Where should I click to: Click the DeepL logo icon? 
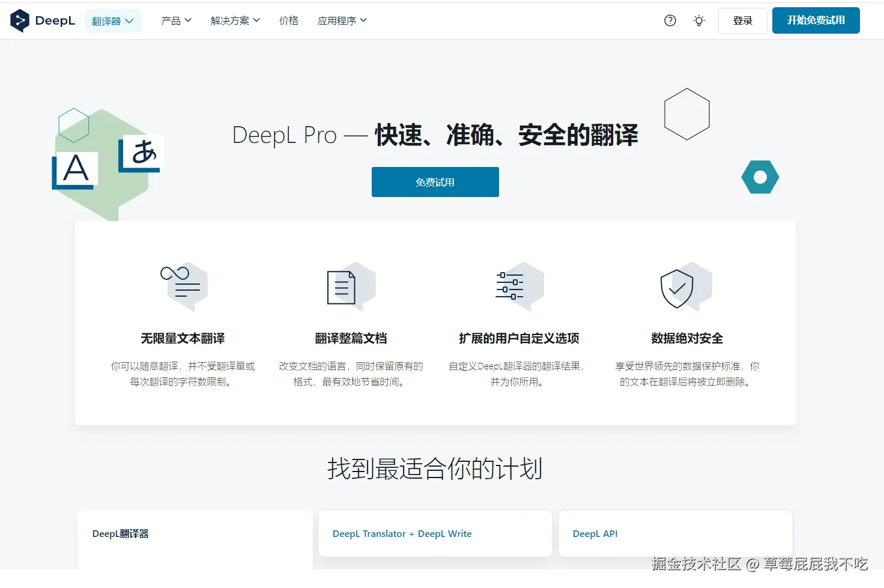pyautogui.click(x=20, y=20)
